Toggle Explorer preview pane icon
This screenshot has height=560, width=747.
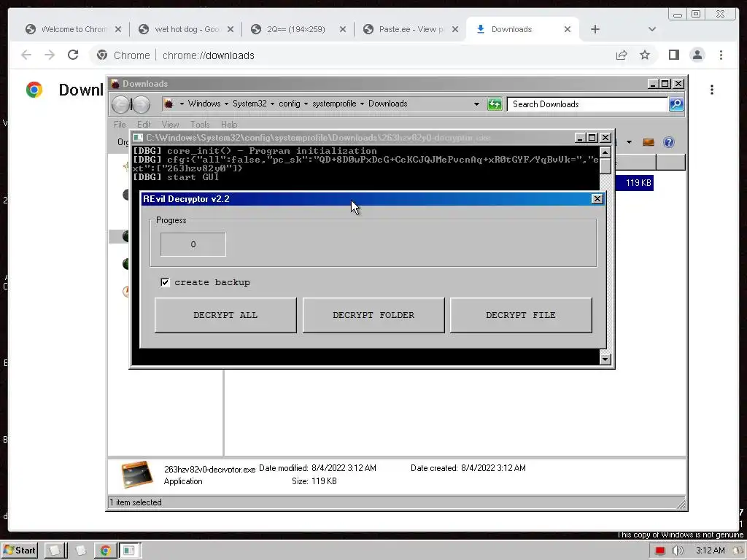click(x=648, y=142)
